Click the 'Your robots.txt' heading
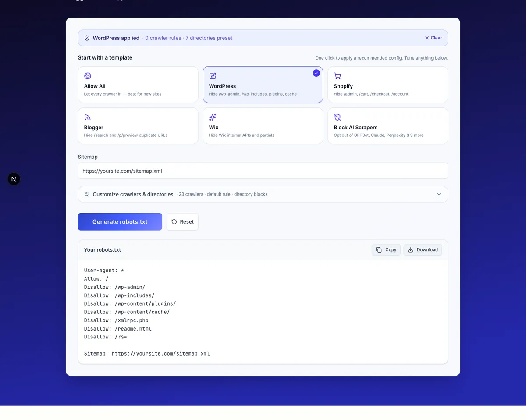 (103, 250)
